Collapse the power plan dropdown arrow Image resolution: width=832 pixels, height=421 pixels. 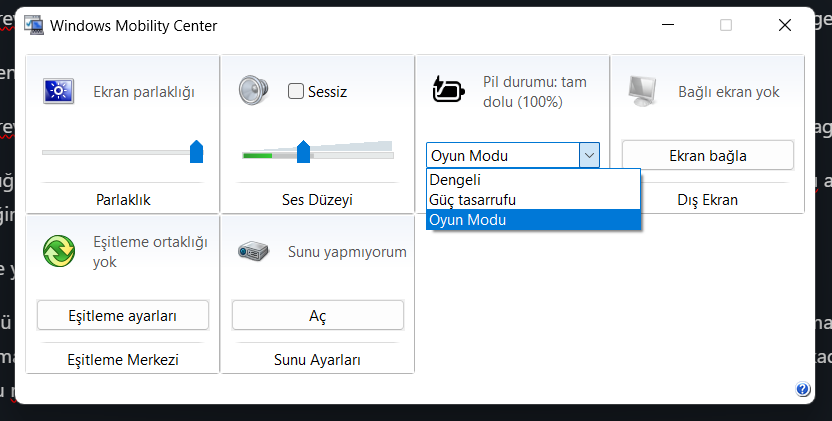[x=589, y=156]
